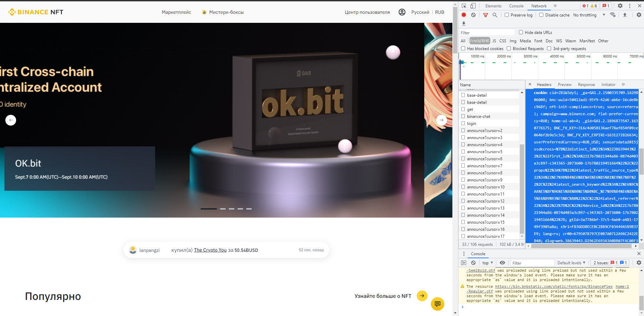644x316 pixels.
Task: Open The Crypto You link
Action: pyautogui.click(x=210, y=250)
